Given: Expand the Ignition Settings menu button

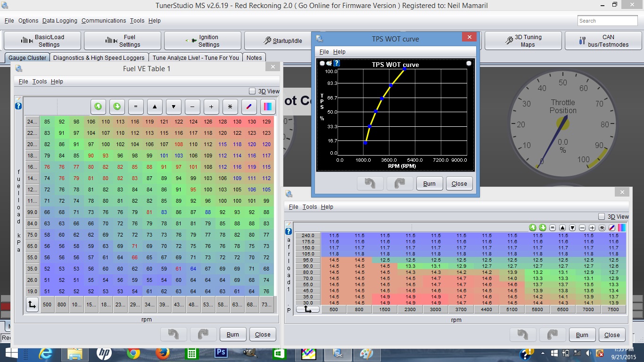Looking at the screenshot, I should tap(203, 41).
